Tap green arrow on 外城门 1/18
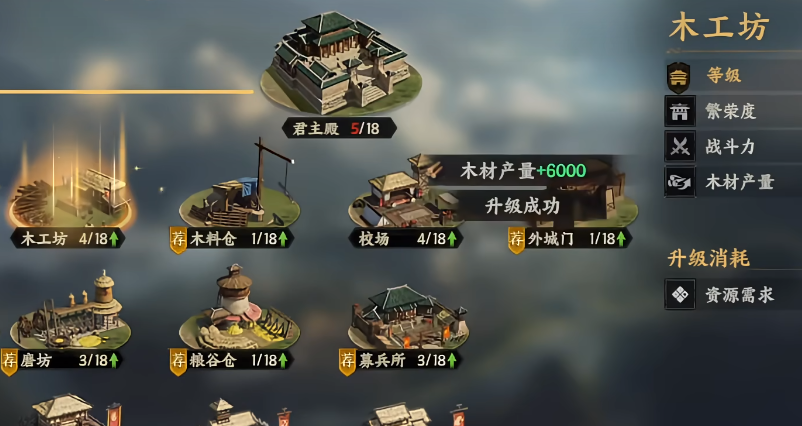Image resolution: width=802 pixels, height=426 pixels. coord(621,239)
